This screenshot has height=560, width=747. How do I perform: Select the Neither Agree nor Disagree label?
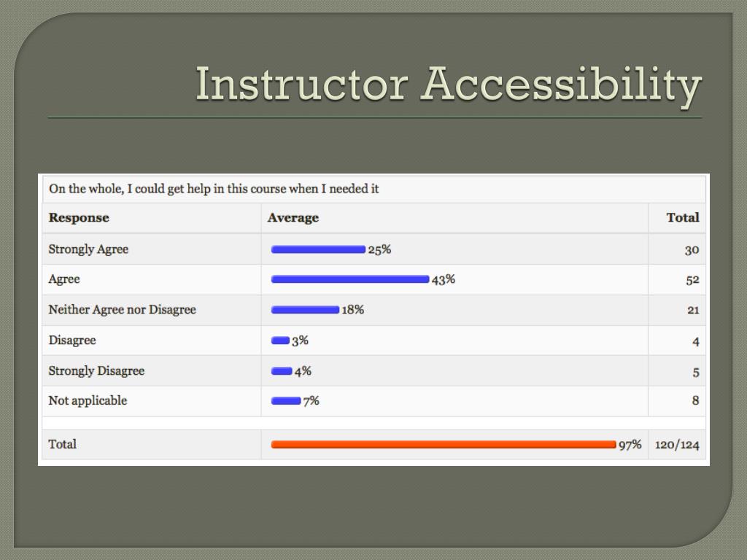click(123, 309)
